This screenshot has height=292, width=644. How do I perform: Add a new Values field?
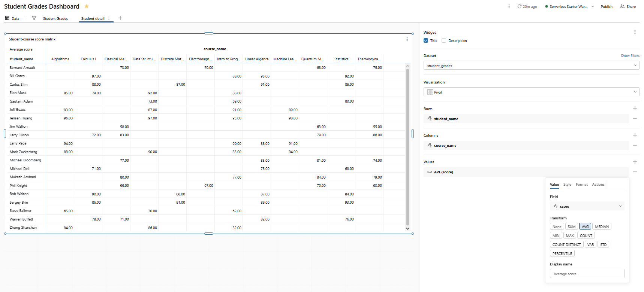point(635,162)
